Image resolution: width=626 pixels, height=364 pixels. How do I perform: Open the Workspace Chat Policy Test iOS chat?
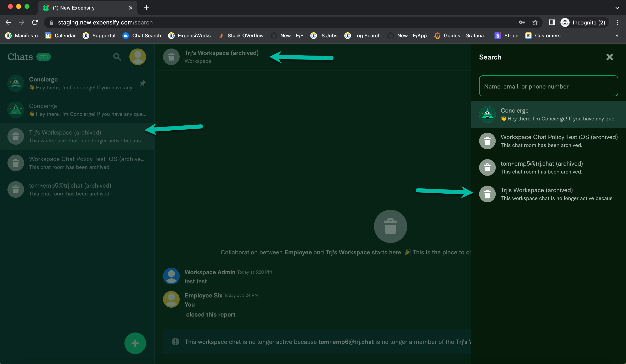(77, 163)
